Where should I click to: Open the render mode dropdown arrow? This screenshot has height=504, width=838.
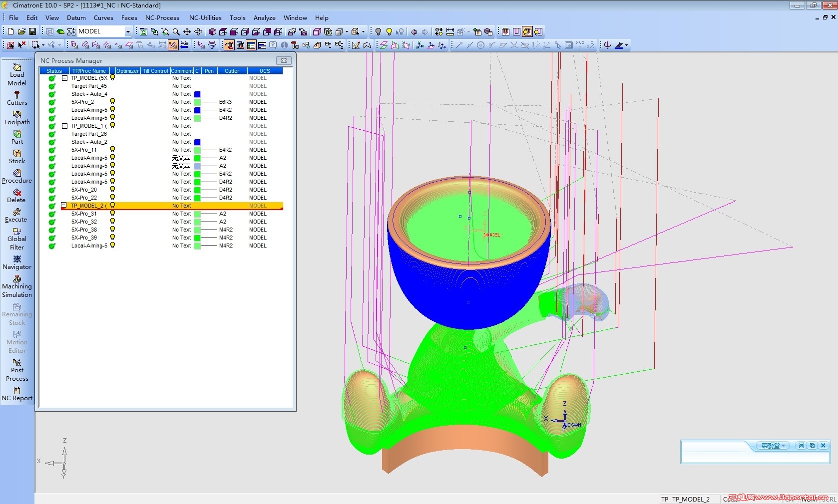347,31
